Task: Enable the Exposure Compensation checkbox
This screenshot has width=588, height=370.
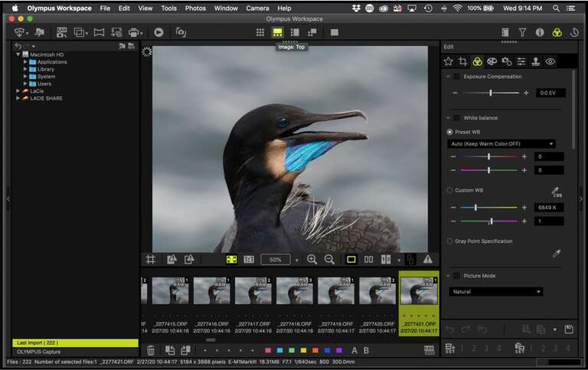Action: [x=457, y=77]
